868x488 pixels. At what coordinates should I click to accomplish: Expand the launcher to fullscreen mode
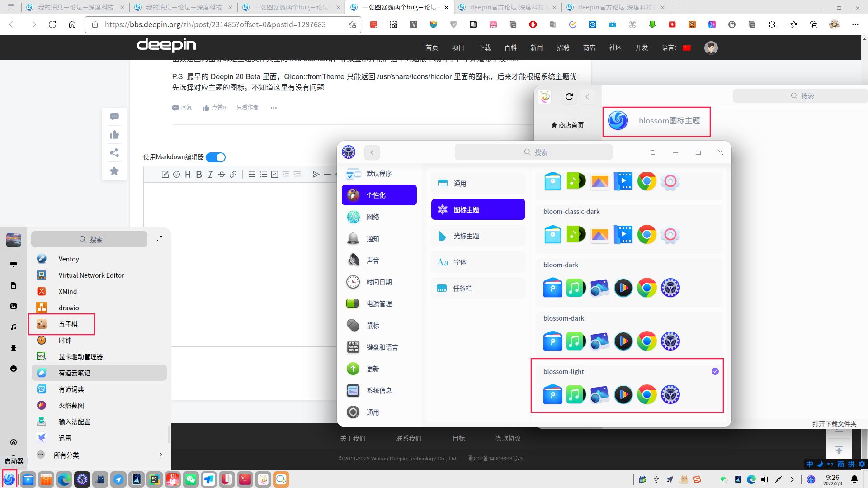159,239
